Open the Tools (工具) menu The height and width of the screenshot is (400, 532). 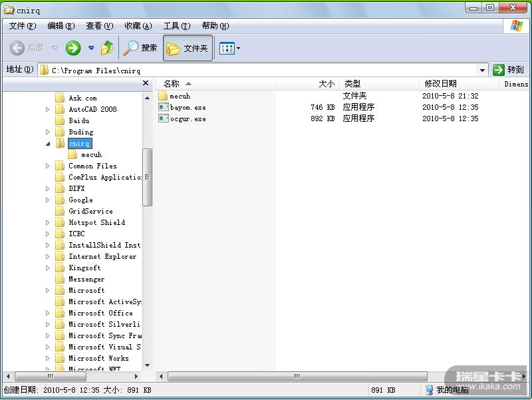click(177, 26)
